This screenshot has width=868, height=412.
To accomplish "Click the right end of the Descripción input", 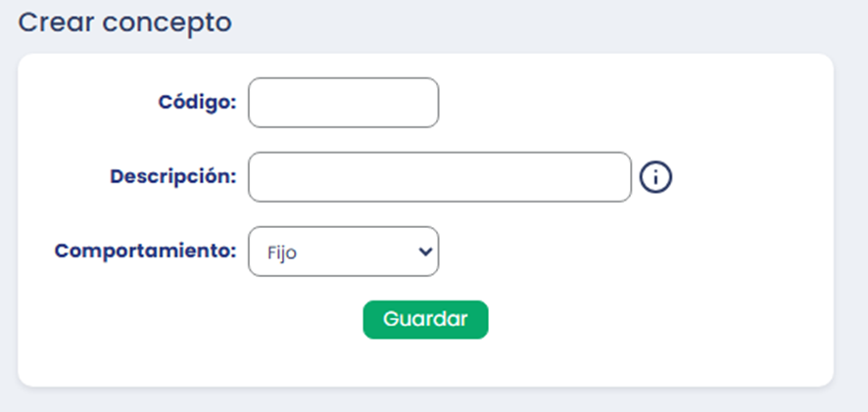I will pyautogui.click(x=617, y=177).
